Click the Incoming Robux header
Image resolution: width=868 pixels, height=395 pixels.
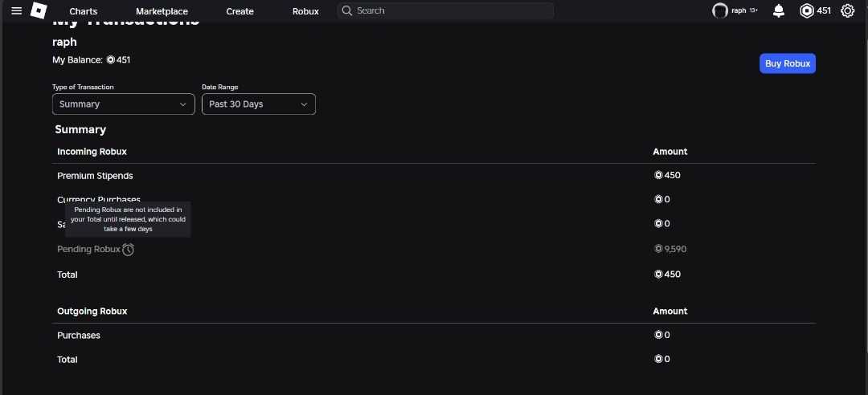pos(92,152)
